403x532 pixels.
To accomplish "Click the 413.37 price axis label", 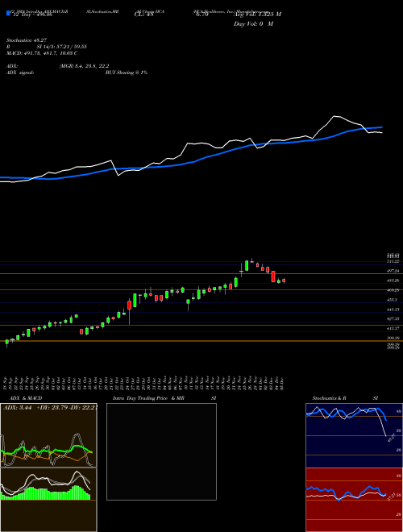I will click(x=394, y=328).
